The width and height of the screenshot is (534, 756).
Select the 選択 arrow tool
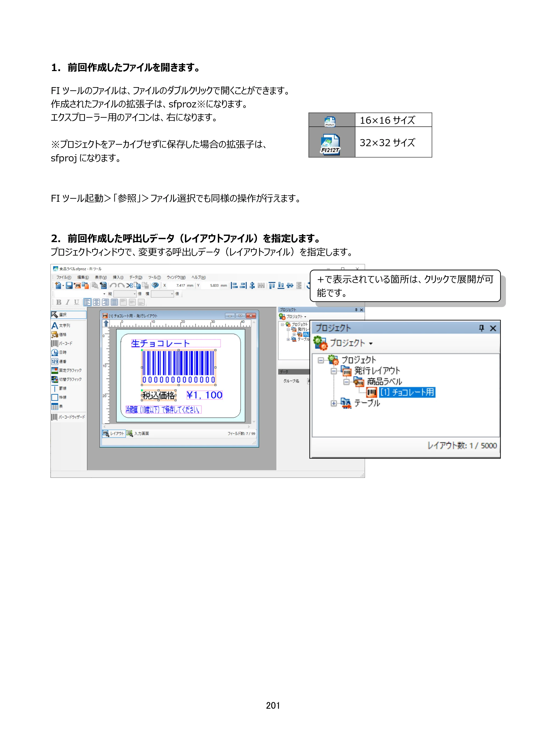(x=68, y=315)
